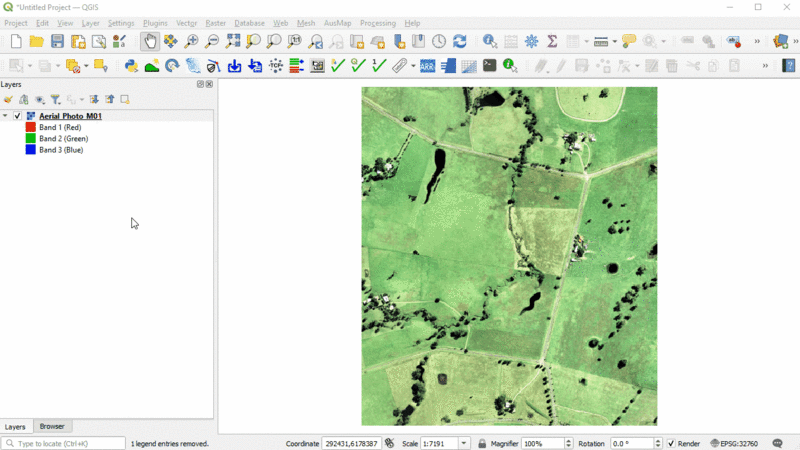
Task: Click the Open Project folder icon
Action: point(36,41)
